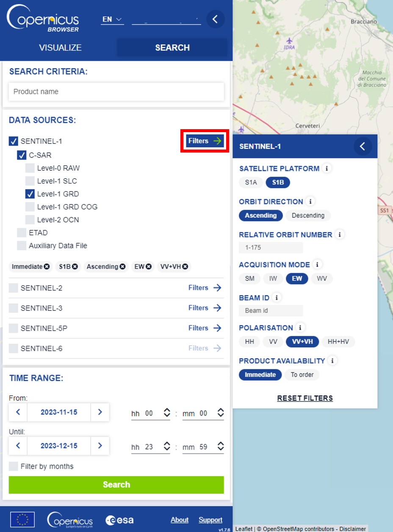Click the Product name search field
Image resolution: width=393 pixels, height=532 pixels.
[x=116, y=91]
